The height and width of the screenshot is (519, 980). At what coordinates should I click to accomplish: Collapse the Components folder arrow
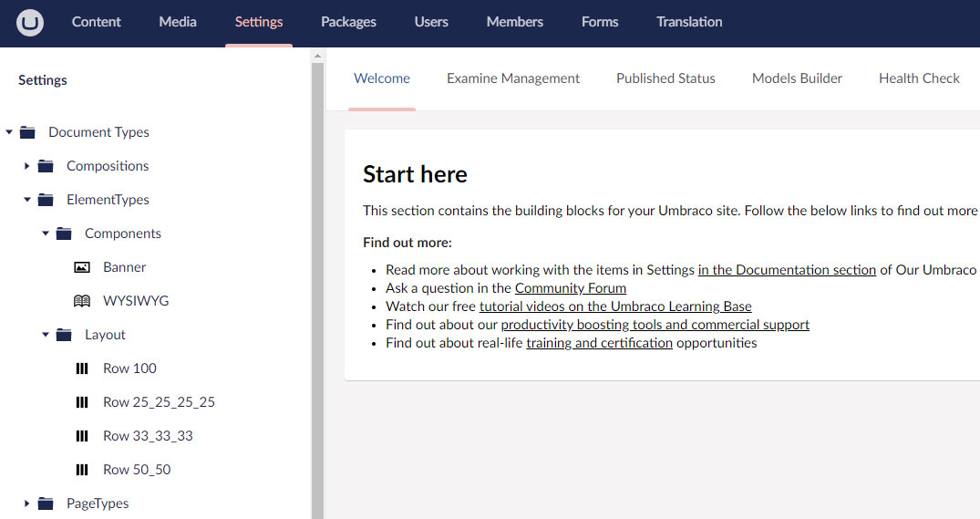[46, 234]
